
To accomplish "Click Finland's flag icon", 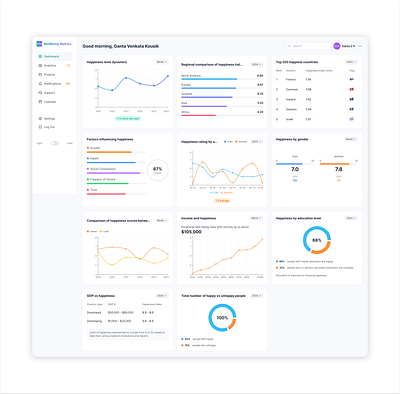I will pos(352,79).
